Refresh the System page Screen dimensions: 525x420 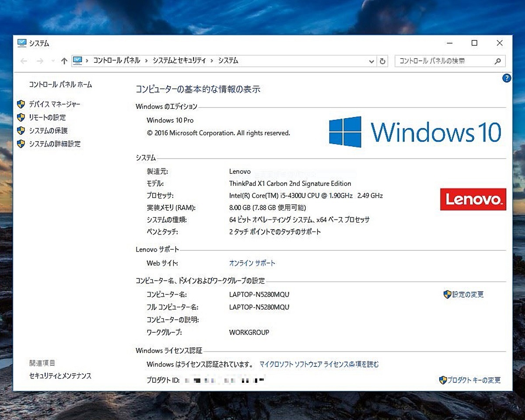(383, 61)
